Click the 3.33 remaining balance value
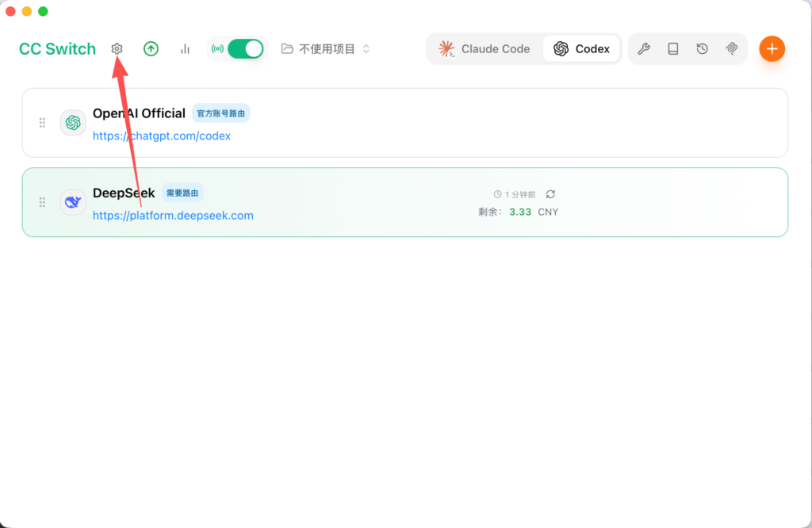Image resolution: width=812 pixels, height=528 pixels. click(520, 212)
